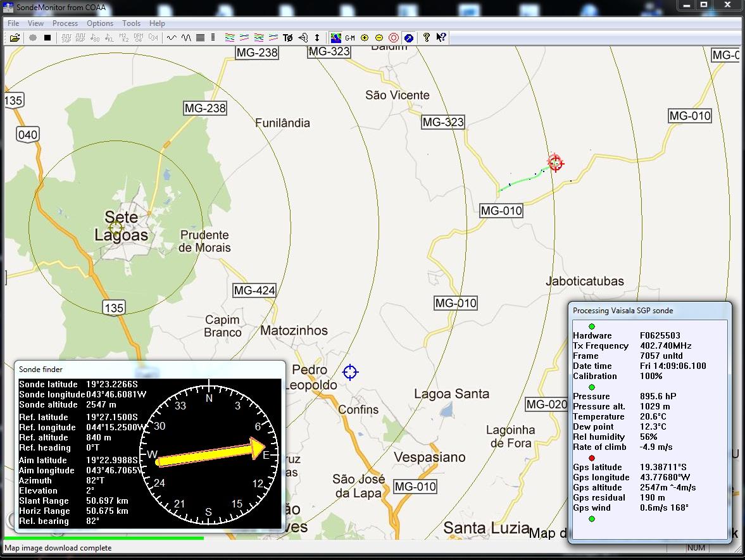Select the M2 K2 sonde type icon
The image size is (745, 560).
[x=124, y=37]
